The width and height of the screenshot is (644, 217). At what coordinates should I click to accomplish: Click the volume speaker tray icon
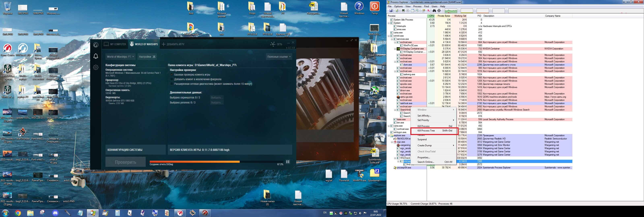[x=360, y=213]
